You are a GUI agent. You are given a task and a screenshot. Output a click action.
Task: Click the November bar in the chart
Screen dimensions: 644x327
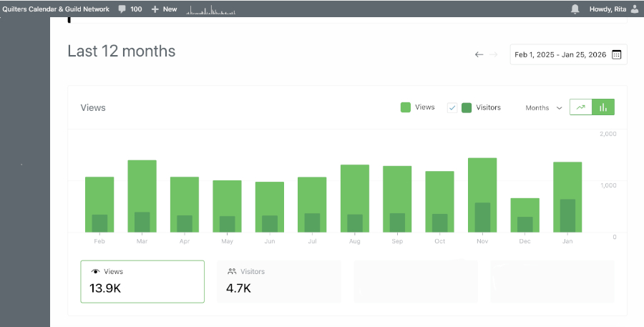[482, 195]
